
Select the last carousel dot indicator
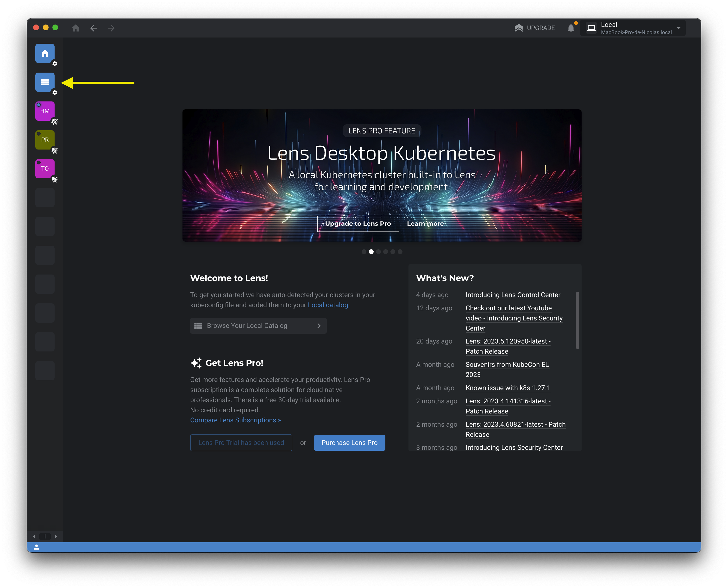point(400,252)
